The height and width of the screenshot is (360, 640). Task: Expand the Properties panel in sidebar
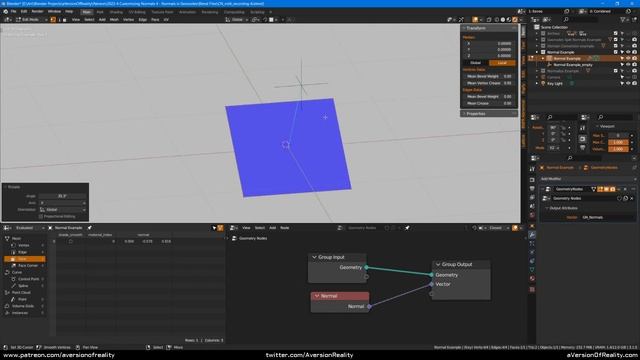[x=476, y=113]
